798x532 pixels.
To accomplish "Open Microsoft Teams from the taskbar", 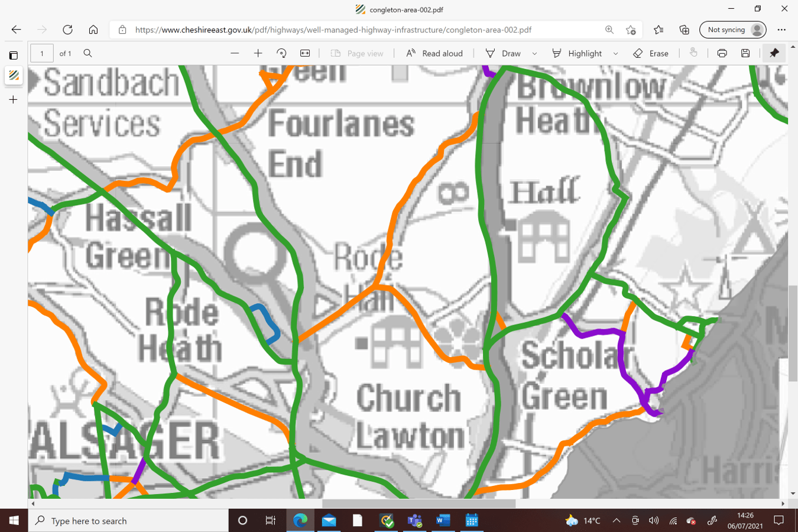I will 415,520.
